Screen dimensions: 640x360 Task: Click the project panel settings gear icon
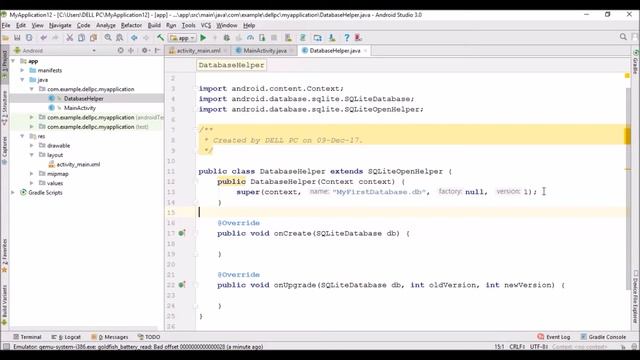[x=144, y=51]
